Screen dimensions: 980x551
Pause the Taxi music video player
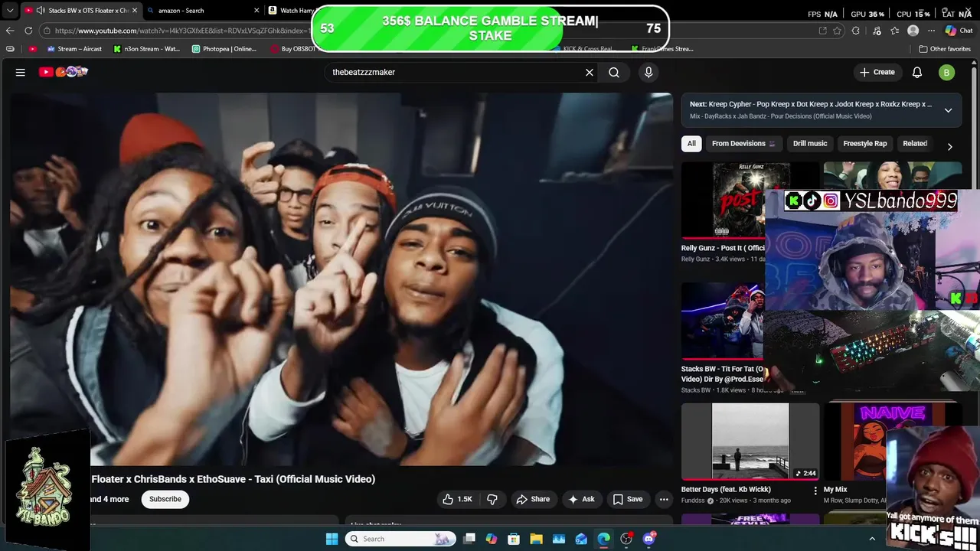pos(341,279)
